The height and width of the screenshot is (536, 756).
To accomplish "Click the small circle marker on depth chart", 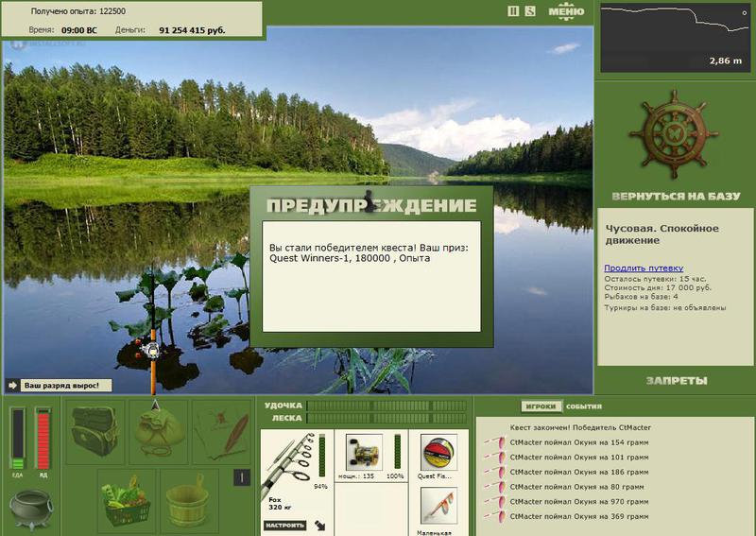I will click(x=745, y=13).
